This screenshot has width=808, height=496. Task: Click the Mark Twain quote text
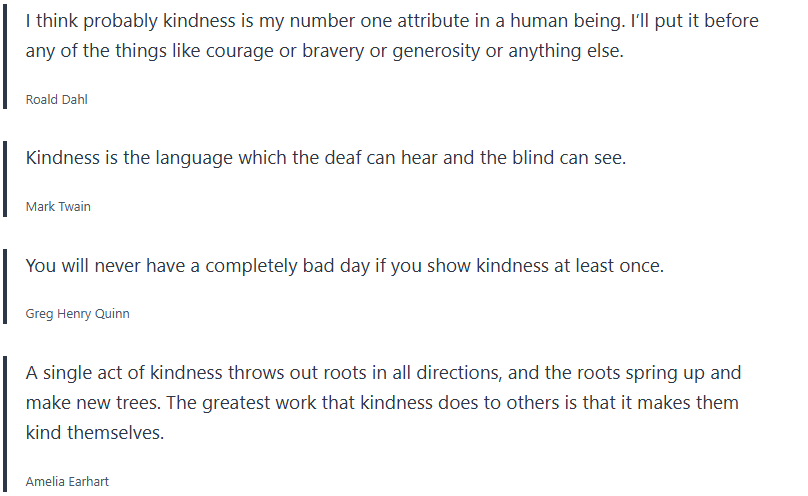[325, 159]
